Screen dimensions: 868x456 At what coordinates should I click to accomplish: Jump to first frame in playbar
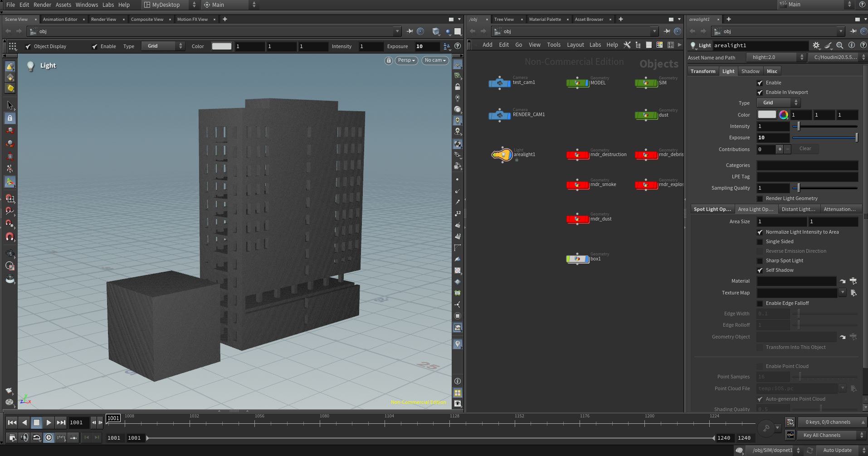(12, 422)
